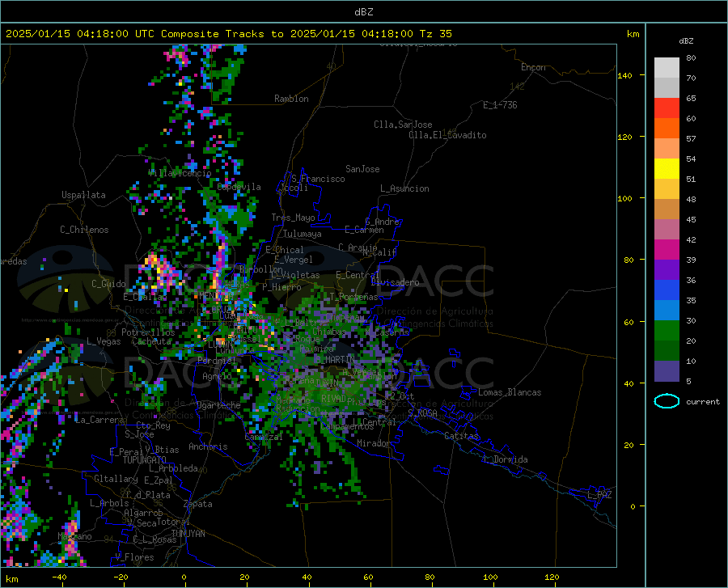Click the E_Carmen place label
This screenshot has width=728, height=588.
click(364, 230)
